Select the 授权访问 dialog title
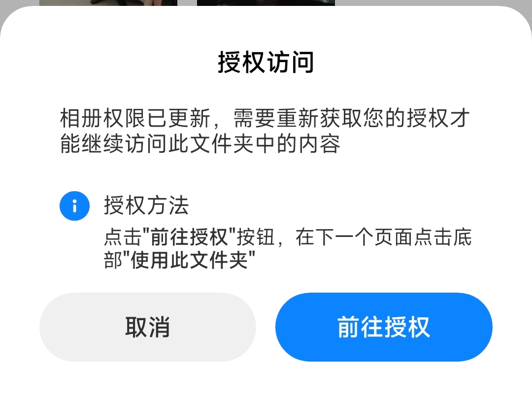Screen dimensions: 532x401 point(266,63)
